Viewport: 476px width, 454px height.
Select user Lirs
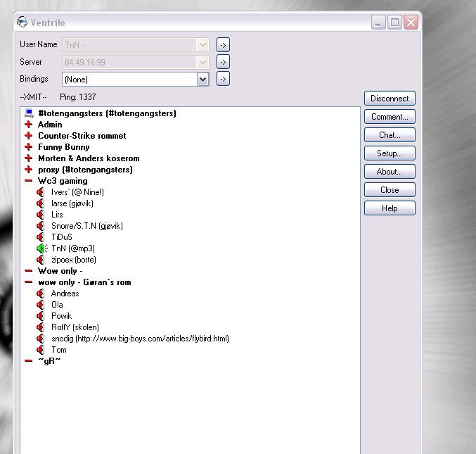click(57, 215)
